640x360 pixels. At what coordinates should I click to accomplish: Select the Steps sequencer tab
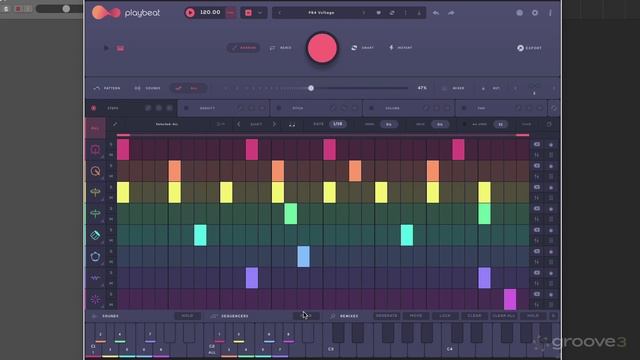coord(131,108)
